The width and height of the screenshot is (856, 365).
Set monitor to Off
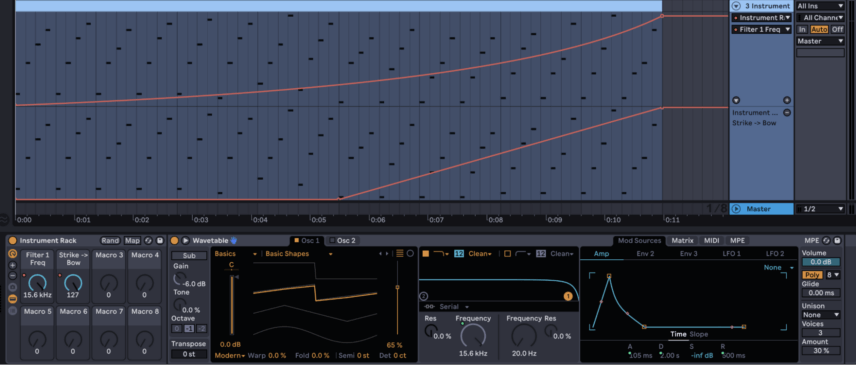837,29
